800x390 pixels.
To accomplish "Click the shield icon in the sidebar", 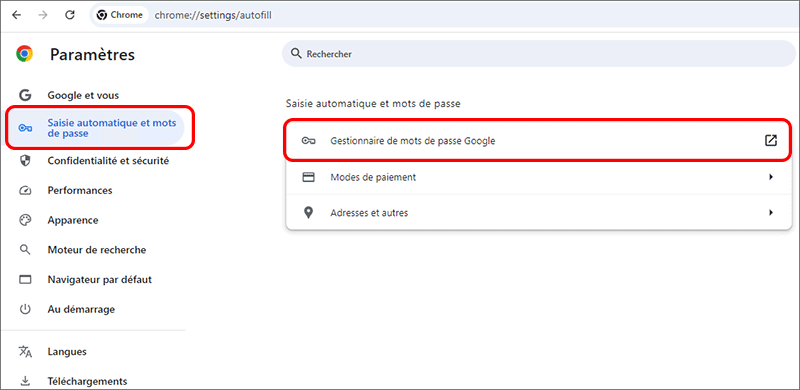I will pos(24,161).
